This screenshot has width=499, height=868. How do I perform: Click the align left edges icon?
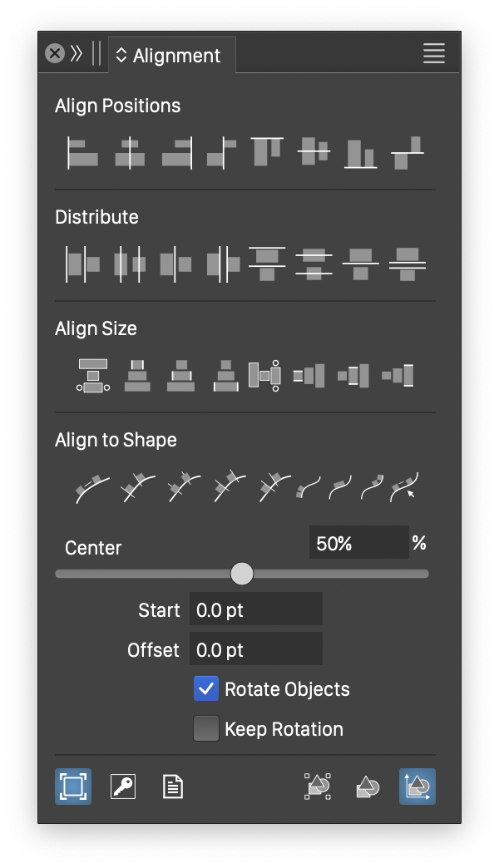click(82, 153)
